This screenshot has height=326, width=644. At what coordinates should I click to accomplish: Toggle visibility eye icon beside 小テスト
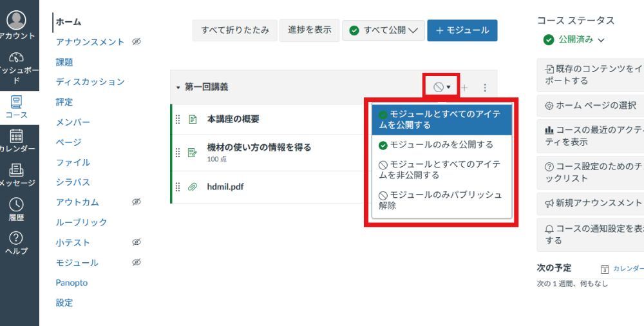[137, 242]
